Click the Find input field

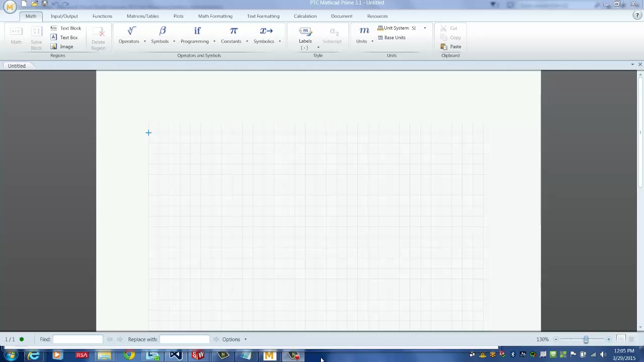[78, 339]
